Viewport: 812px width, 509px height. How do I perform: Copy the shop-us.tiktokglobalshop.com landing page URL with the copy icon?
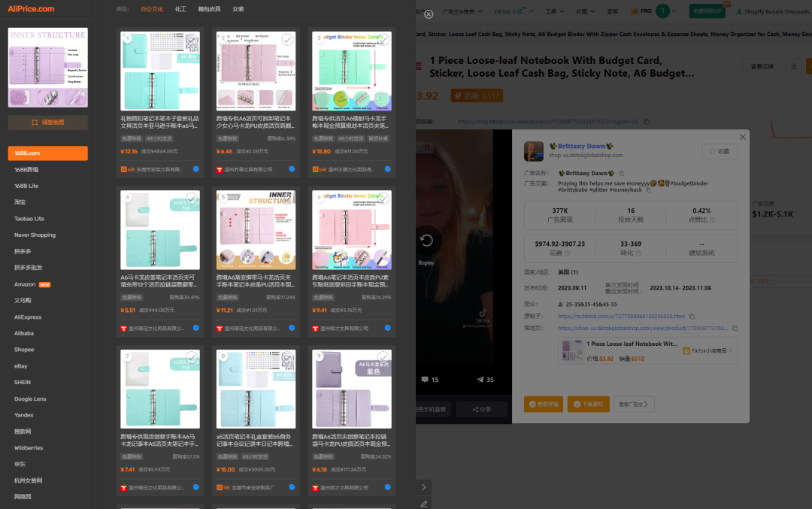click(x=735, y=329)
